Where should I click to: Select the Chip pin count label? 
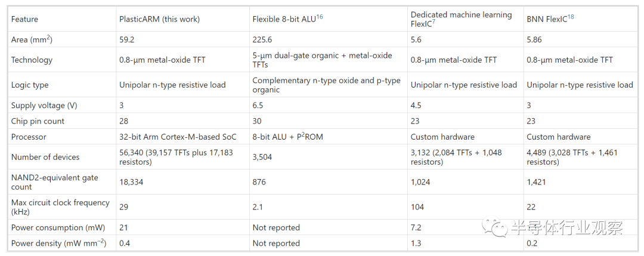(38, 121)
